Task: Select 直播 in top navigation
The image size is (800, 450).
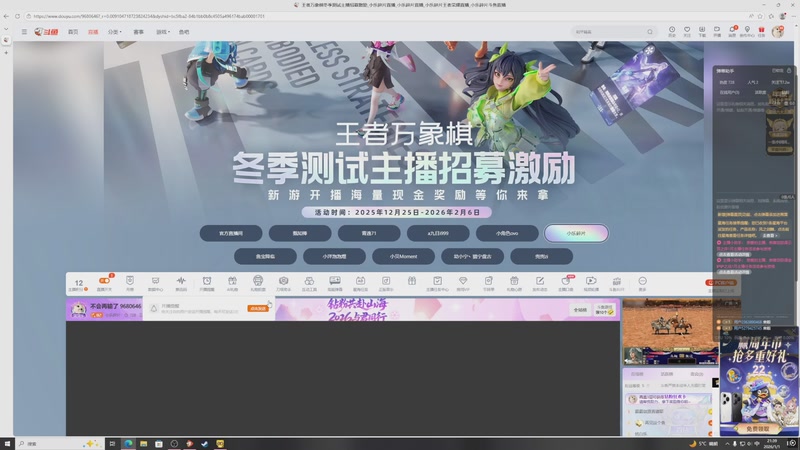Action: point(93,32)
